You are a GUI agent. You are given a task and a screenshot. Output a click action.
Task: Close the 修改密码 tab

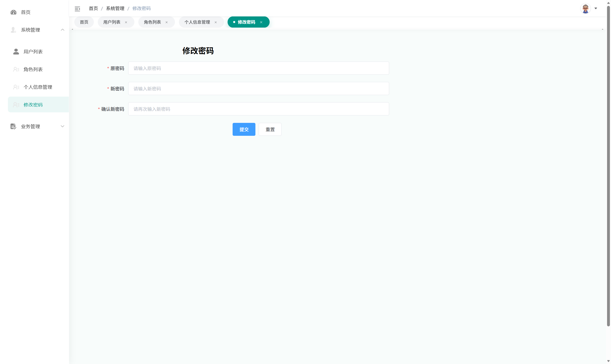[x=261, y=22]
